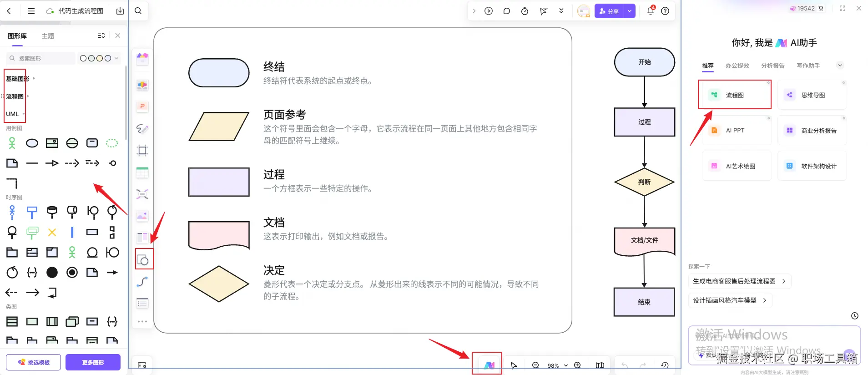Select the mind map tool
Viewport: 868px width, 375px height.
pos(142,194)
